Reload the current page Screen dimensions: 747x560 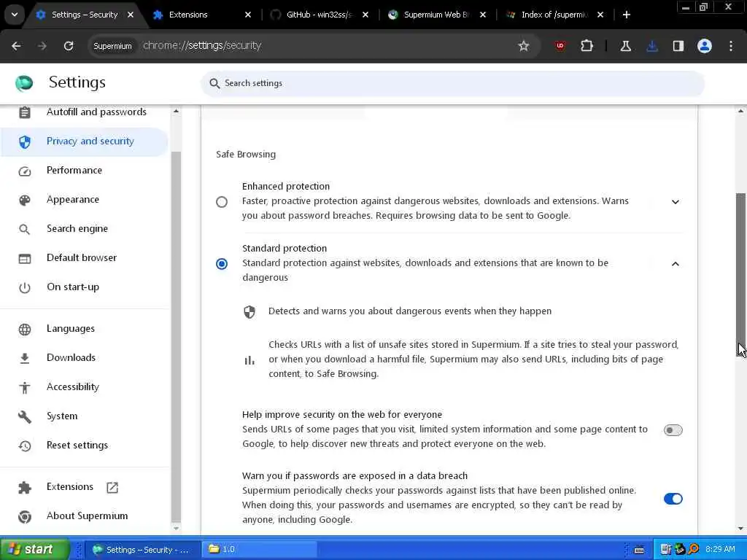tap(69, 46)
